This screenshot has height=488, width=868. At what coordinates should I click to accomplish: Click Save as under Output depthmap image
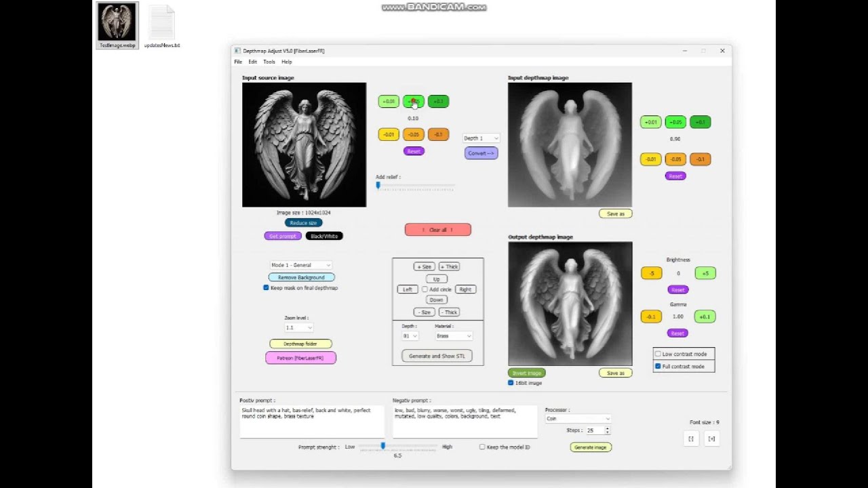pos(616,373)
